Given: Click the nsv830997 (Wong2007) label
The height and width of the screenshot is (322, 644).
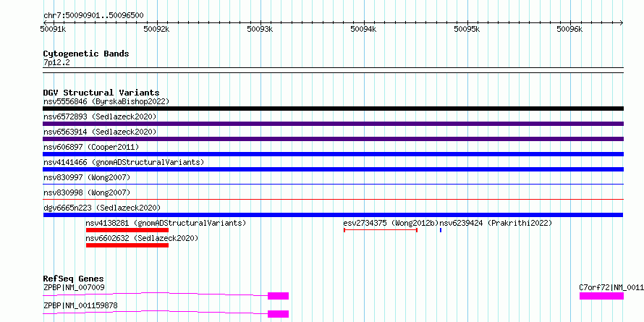Looking at the screenshot, I should point(87,177).
